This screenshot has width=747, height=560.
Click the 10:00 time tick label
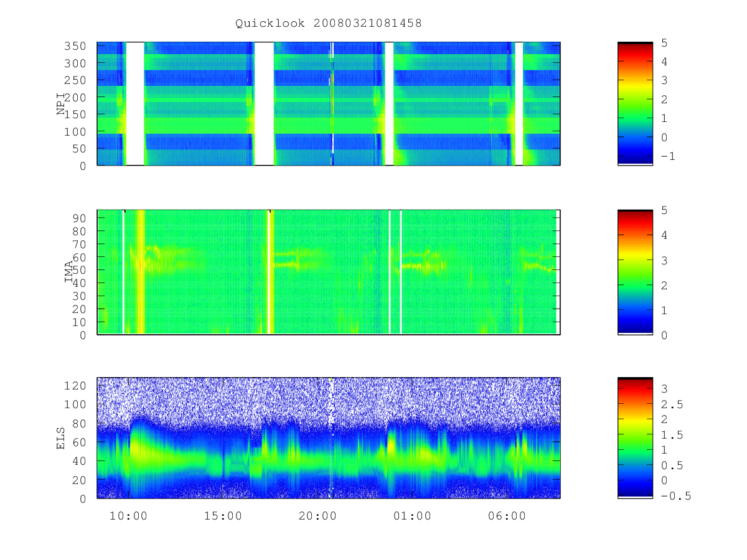[128, 516]
